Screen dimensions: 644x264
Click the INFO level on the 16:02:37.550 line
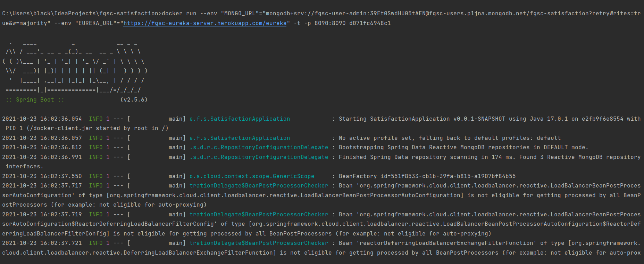pos(96,176)
